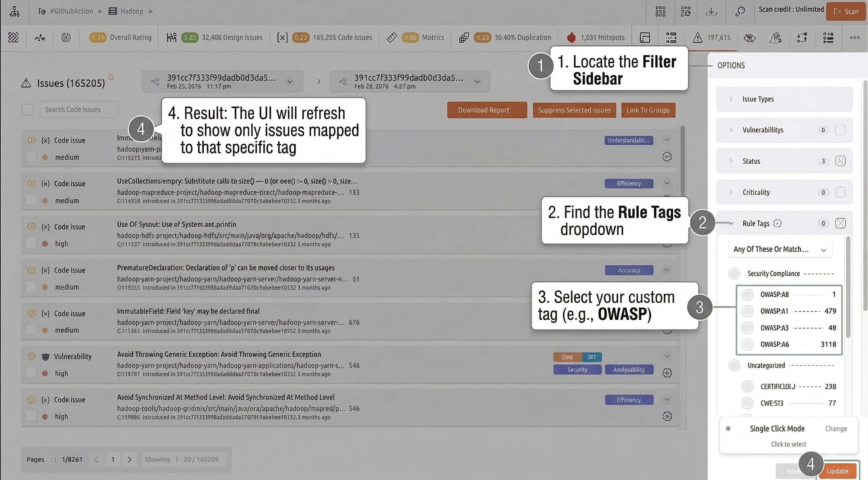The height and width of the screenshot is (480, 868).
Task: Click the crossed-out eye suppressed icon
Action: coord(749,37)
